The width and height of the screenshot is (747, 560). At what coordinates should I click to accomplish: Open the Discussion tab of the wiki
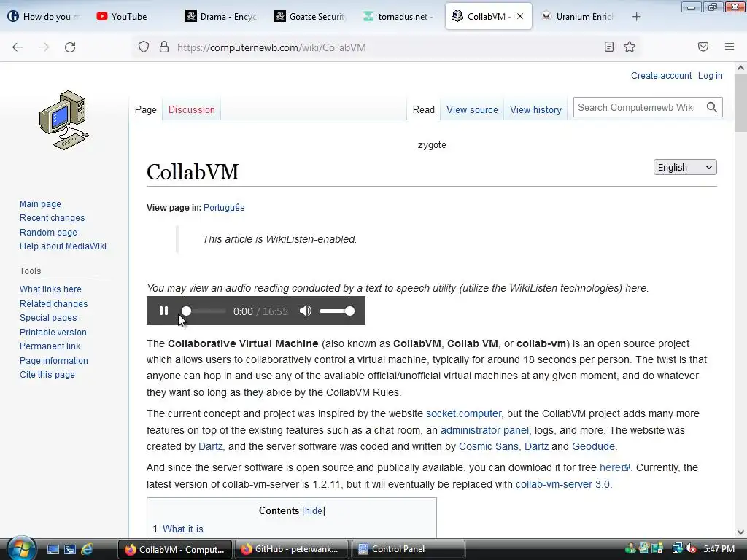192,109
